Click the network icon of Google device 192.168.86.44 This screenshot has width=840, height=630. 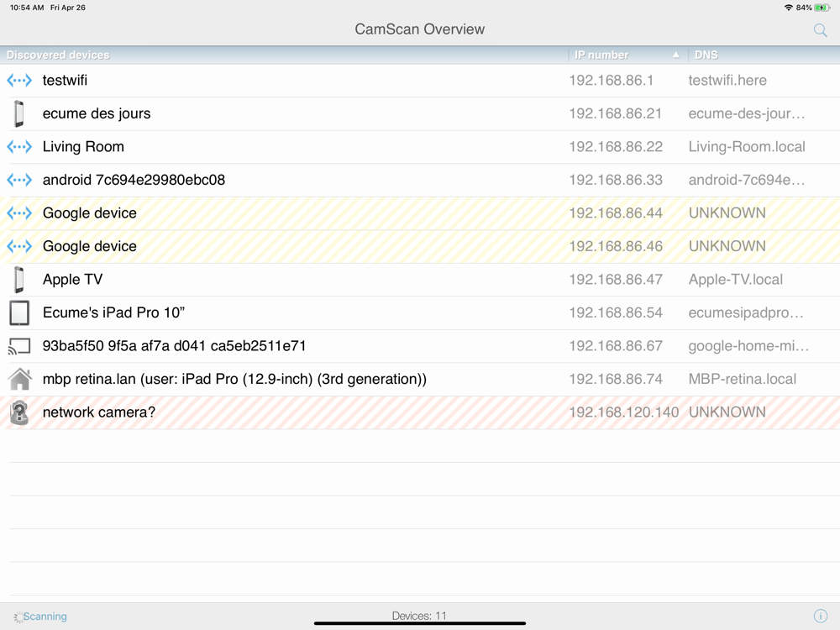click(19, 213)
